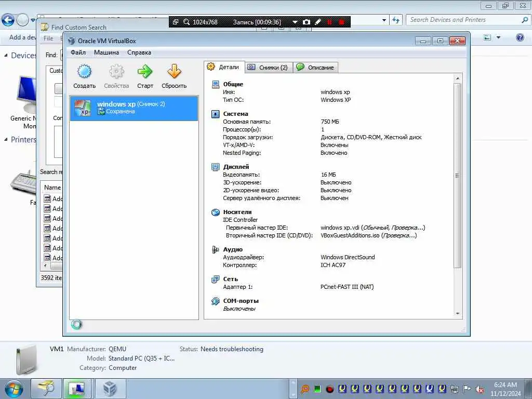Open the search tool taskbar button

[46, 389]
